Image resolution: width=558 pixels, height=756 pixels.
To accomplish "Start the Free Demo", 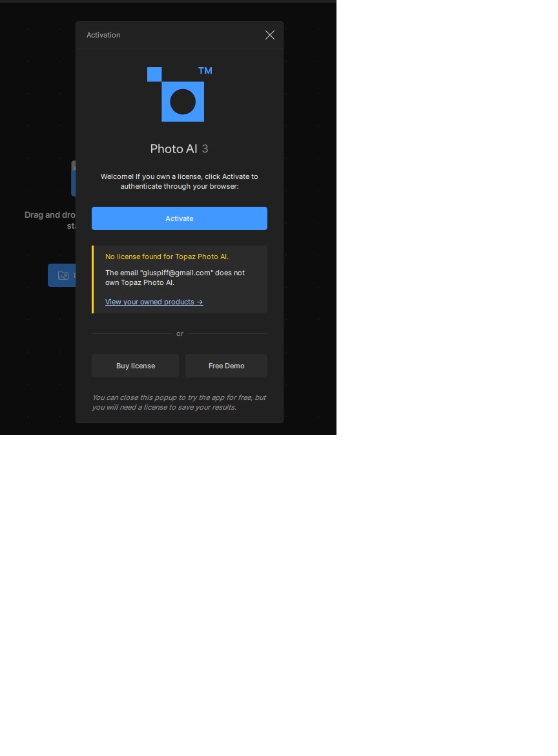I will tap(227, 366).
